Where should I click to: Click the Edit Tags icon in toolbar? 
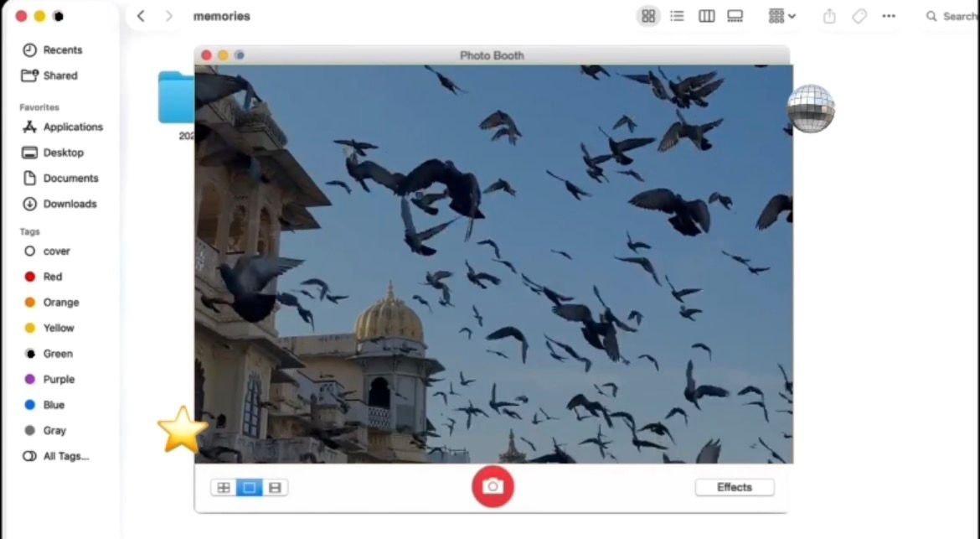click(859, 16)
